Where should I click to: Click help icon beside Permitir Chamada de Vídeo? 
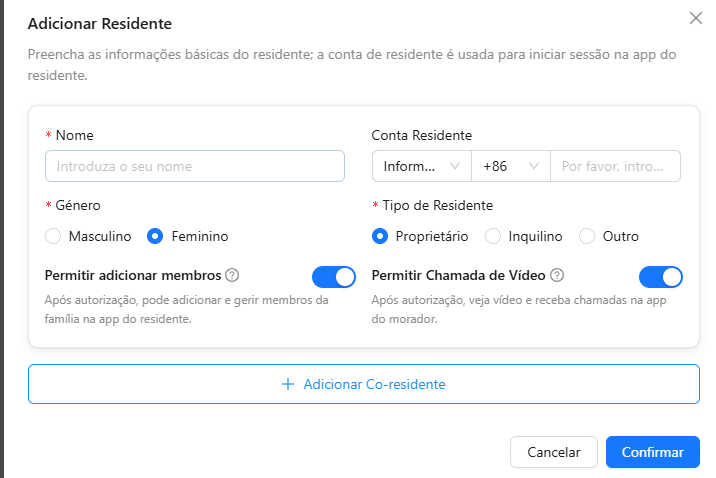pyautogui.click(x=557, y=275)
